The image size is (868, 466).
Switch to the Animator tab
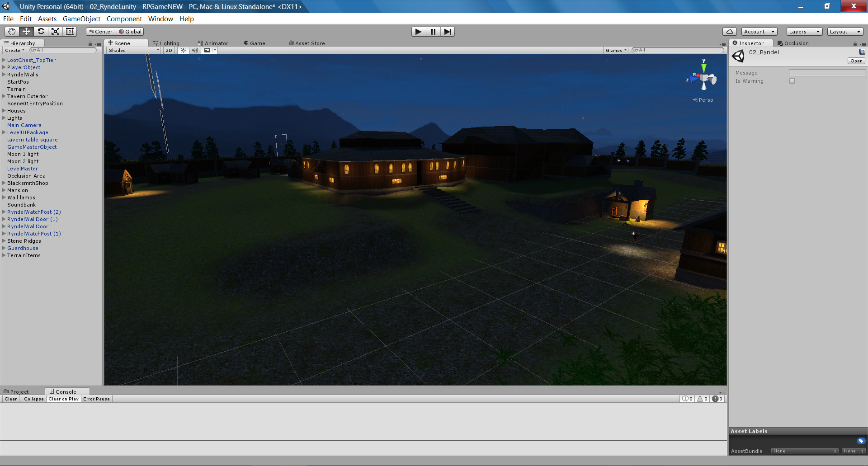213,43
